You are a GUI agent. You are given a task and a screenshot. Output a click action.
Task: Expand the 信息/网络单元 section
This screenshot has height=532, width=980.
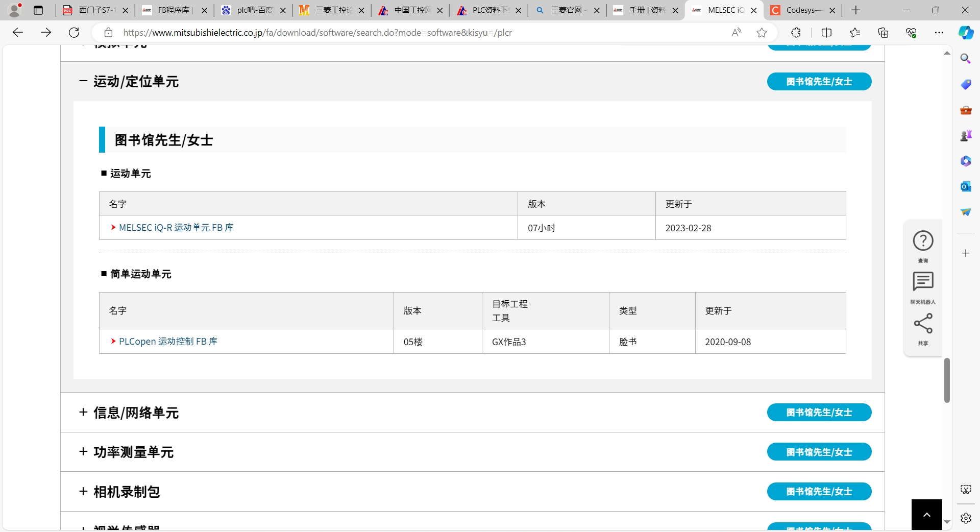point(83,413)
